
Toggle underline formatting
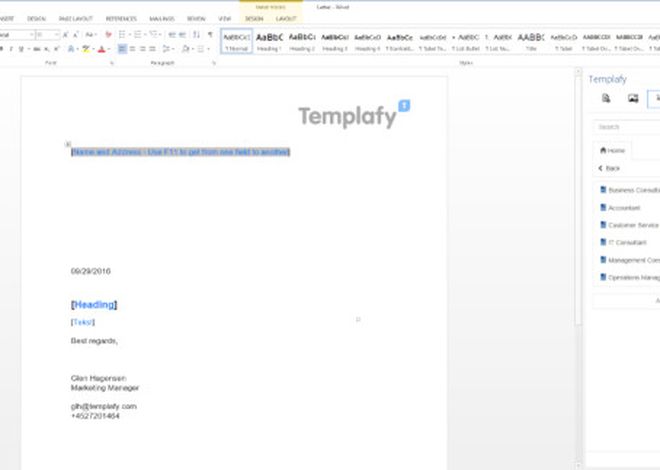click(x=21, y=49)
